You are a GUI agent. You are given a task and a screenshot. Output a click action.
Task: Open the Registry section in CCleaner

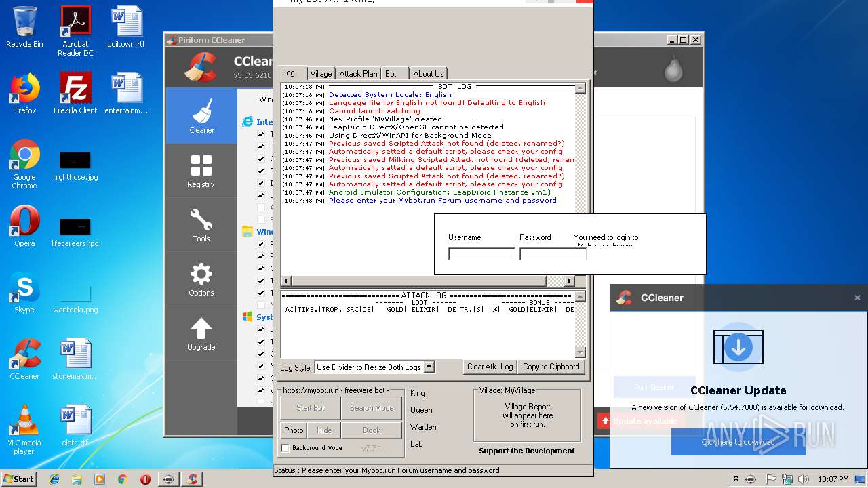[201, 170]
